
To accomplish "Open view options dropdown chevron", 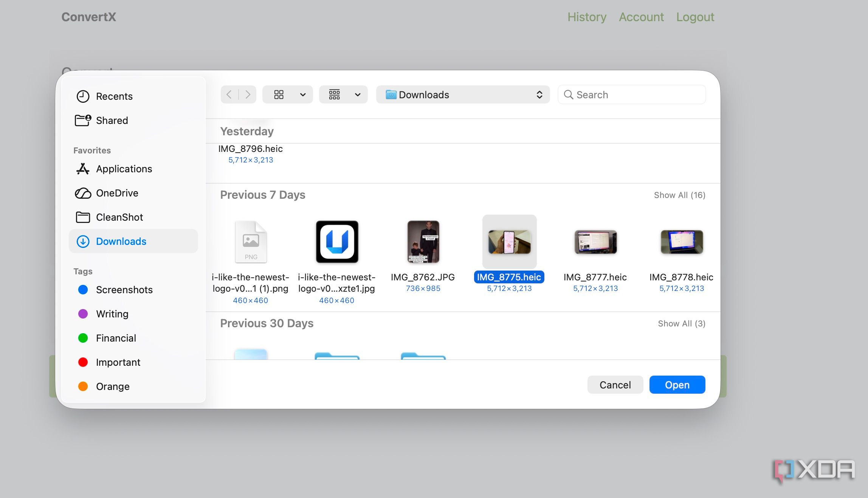I will coord(303,94).
